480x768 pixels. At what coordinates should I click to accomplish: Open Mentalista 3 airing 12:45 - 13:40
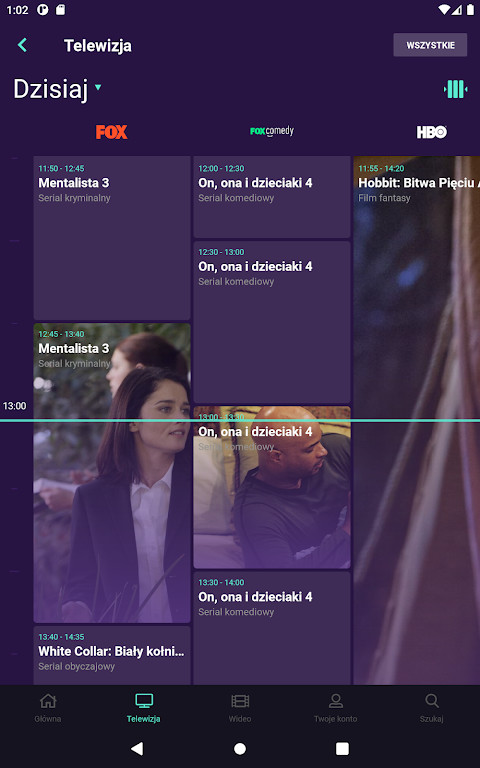pos(112,473)
